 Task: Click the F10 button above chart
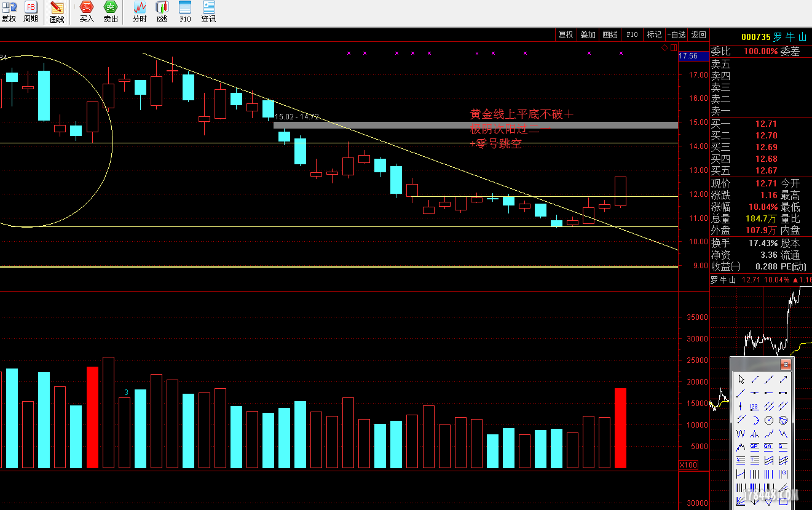(x=632, y=35)
